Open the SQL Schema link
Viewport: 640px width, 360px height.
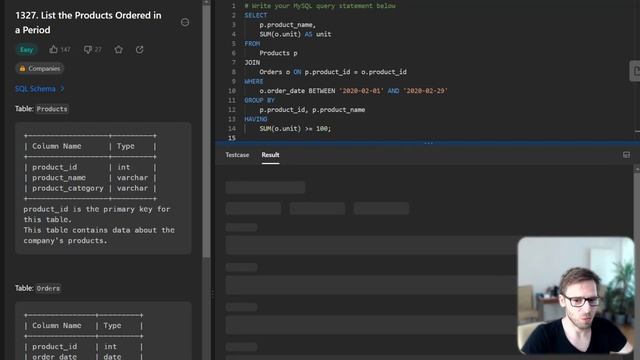[x=40, y=89]
